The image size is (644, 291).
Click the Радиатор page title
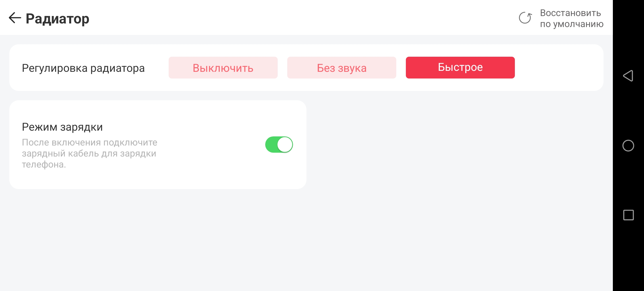[57, 18]
